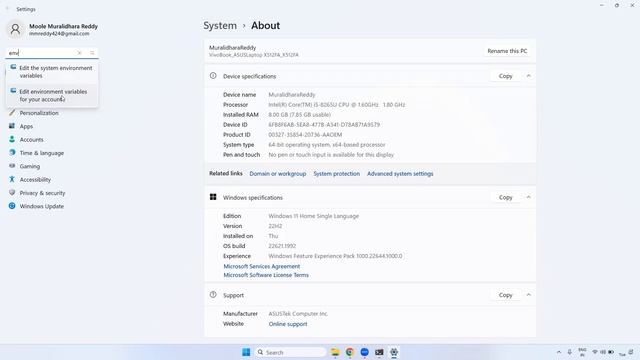640x360 pixels.
Task: Open the Online support link
Action: (x=288, y=324)
